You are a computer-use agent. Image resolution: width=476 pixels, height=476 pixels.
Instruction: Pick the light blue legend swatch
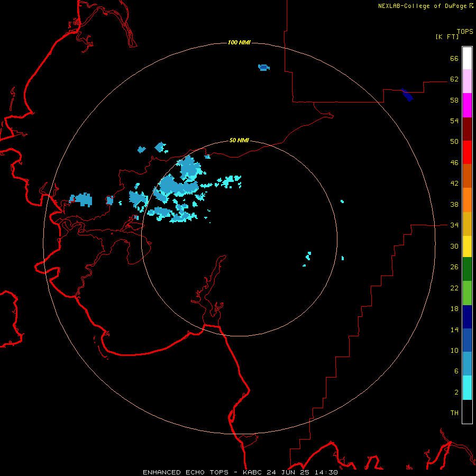tap(467, 364)
